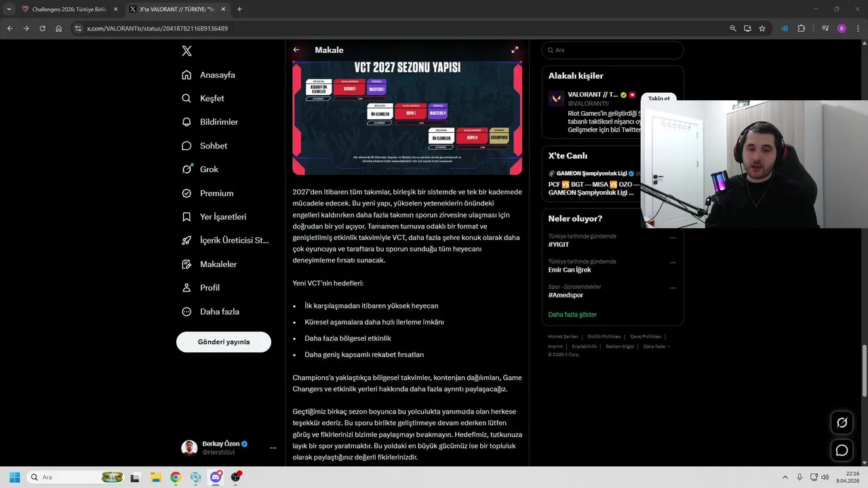Click the taskbar volume icon
This screenshot has width=868, height=488.
tap(825, 477)
